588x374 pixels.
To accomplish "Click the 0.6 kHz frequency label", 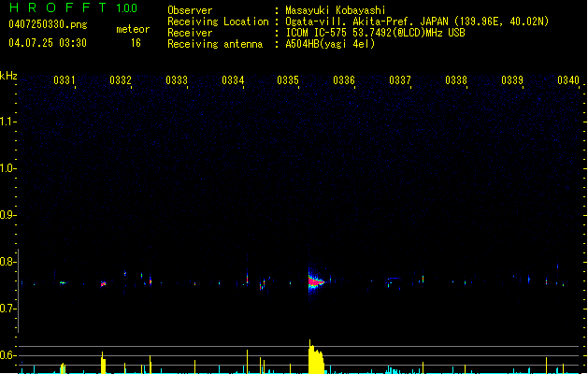I will [x=7, y=355].
